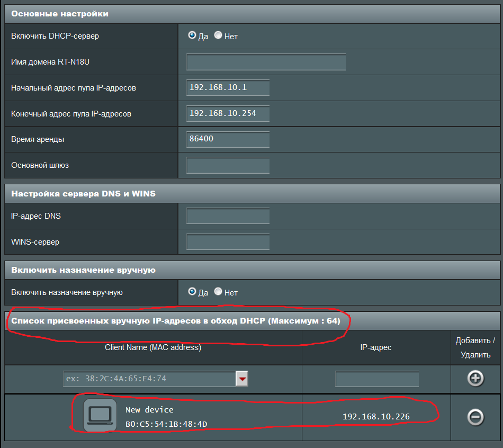Click the minus icon to remove device

475,417
